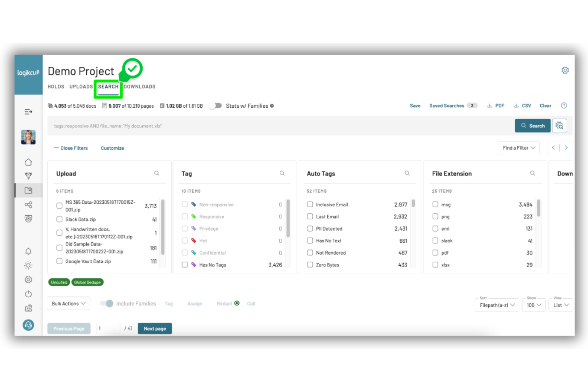Check the Slack Data.zip upload box

[x=59, y=219]
